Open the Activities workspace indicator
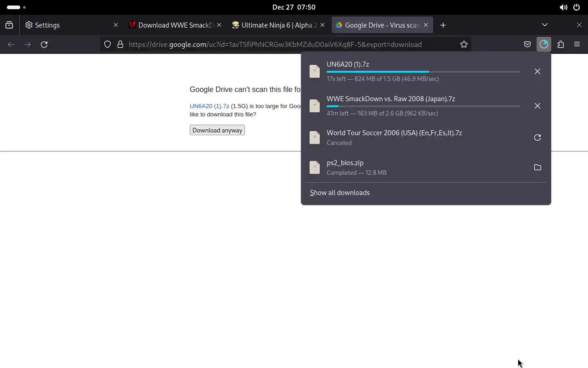 [17, 7]
